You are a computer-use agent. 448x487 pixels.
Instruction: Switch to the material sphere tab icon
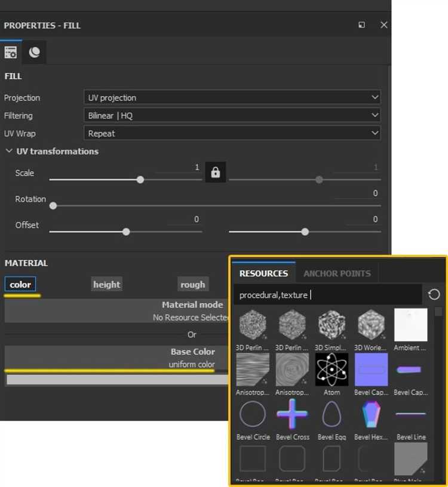[34, 52]
